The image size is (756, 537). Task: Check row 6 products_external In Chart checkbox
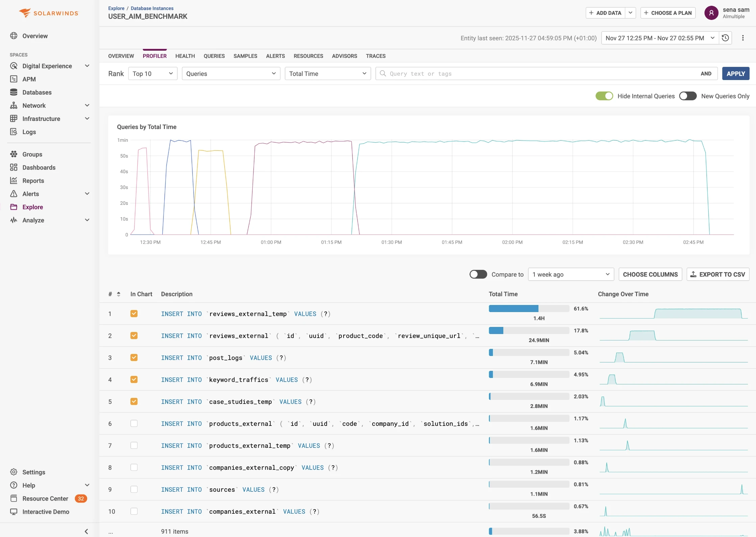pos(134,424)
